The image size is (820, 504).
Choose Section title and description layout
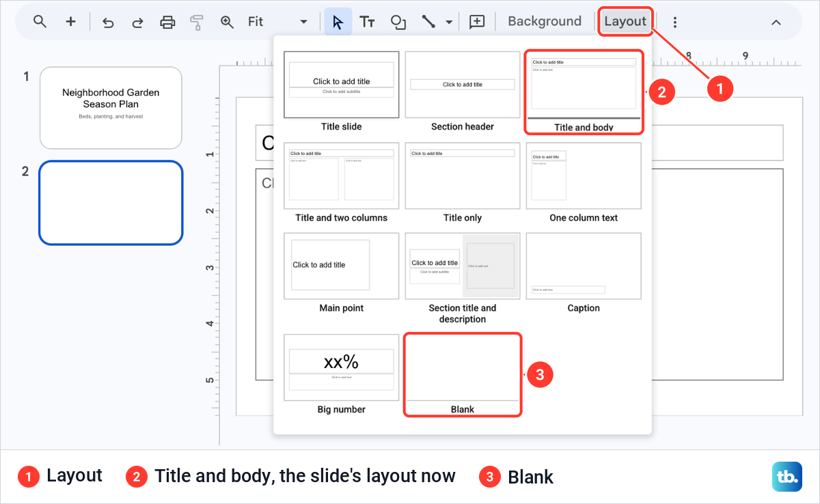463,278
